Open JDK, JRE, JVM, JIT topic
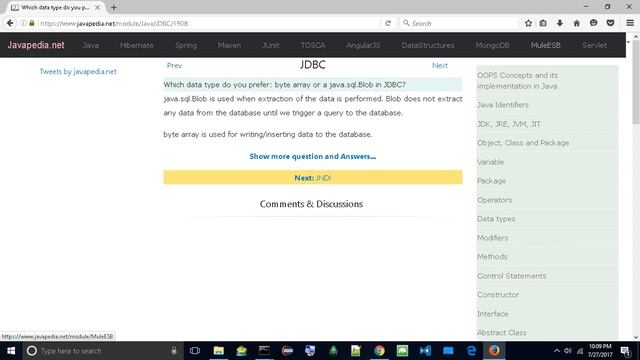Viewport: 640px width, 360px height. [x=509, y=124]
